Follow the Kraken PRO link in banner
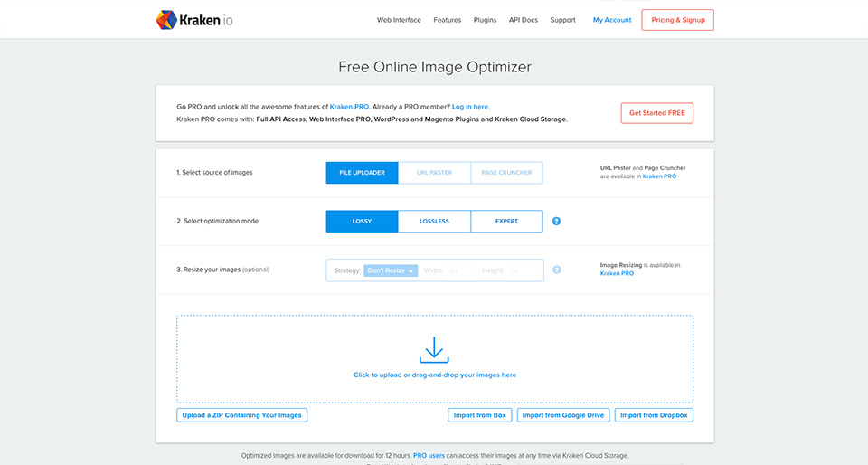 (x=349, y=107)
